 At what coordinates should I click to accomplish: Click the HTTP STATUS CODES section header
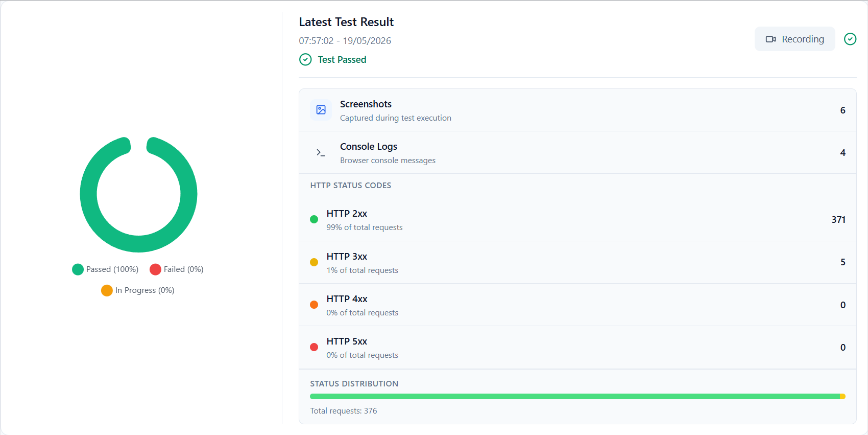tap(351, 186)
